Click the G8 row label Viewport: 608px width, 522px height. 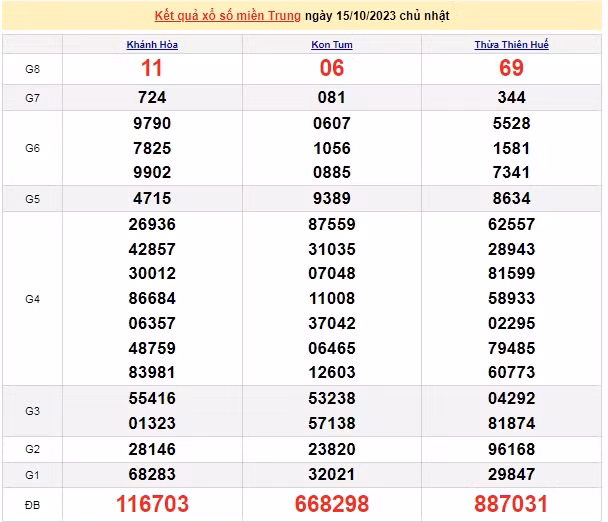(x=32, y=69)
